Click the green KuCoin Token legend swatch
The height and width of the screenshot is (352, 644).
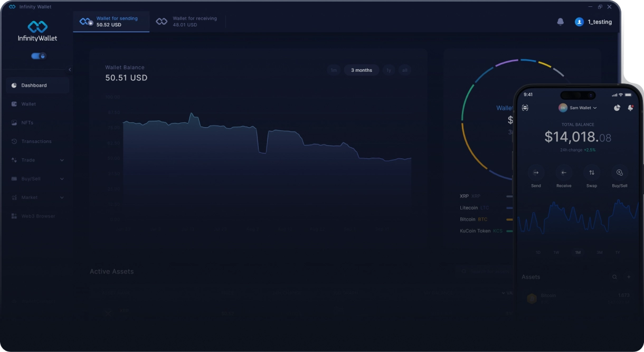click(x=509, y=231)
